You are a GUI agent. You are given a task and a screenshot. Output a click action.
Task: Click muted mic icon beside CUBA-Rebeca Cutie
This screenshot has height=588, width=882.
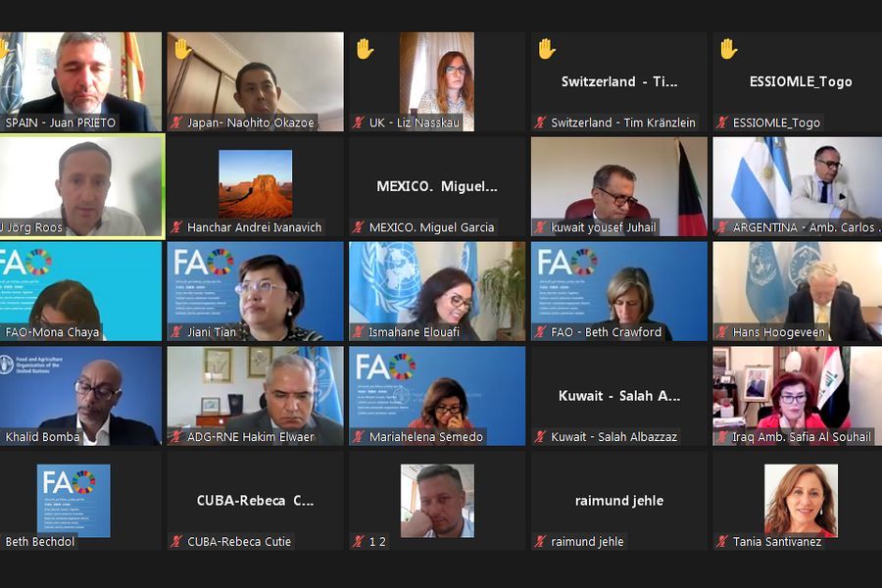click(176, 541)
